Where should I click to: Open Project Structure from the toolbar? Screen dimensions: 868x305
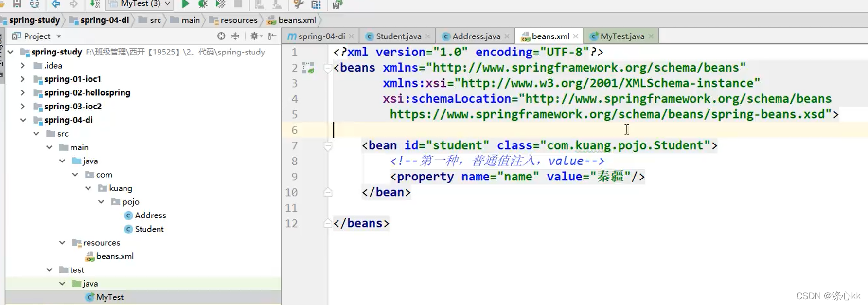click(316, 4)
